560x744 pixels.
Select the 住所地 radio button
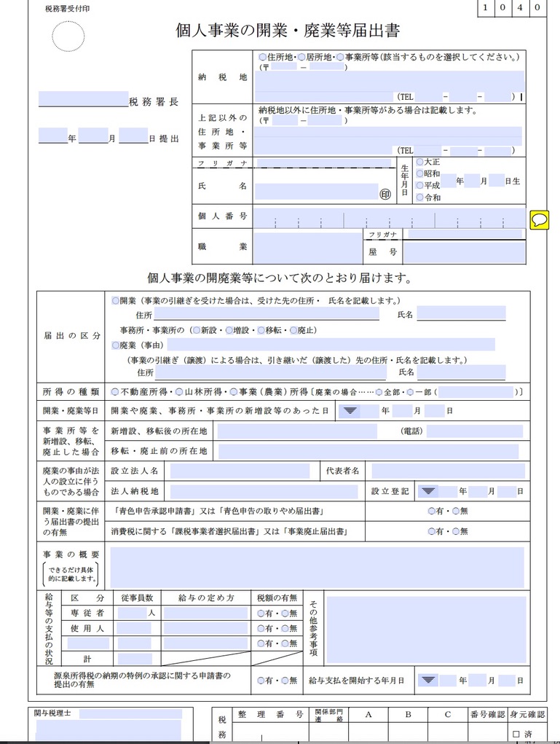pos(262,57)
